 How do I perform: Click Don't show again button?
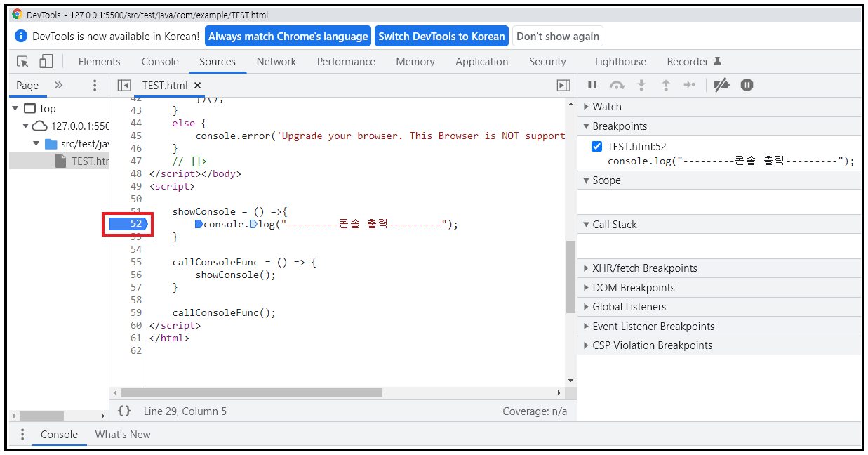coord(558,37)
